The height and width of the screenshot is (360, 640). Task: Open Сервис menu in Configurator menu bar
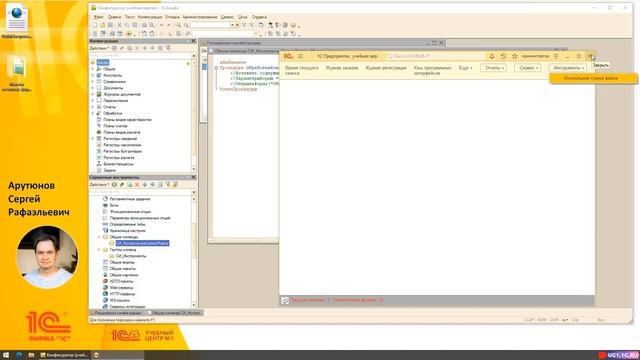[227, 17]
